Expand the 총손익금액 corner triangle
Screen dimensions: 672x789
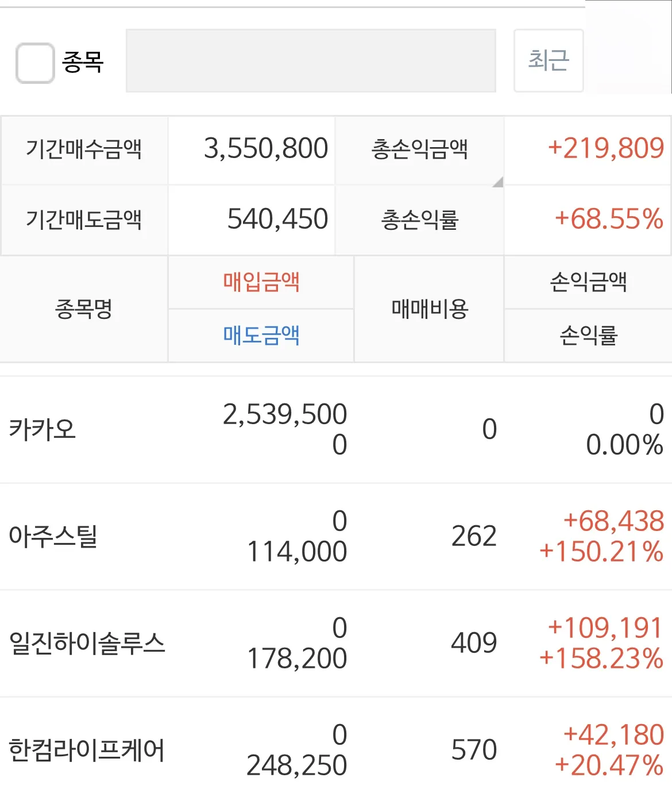tap(498, 182)
